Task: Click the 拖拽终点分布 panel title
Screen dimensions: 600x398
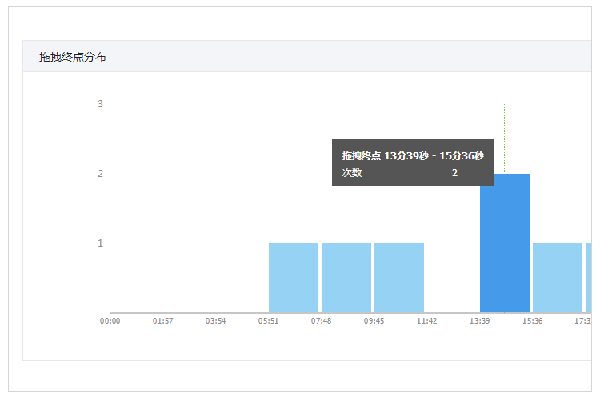Action: pyautogui.click(x=73, y=57)
